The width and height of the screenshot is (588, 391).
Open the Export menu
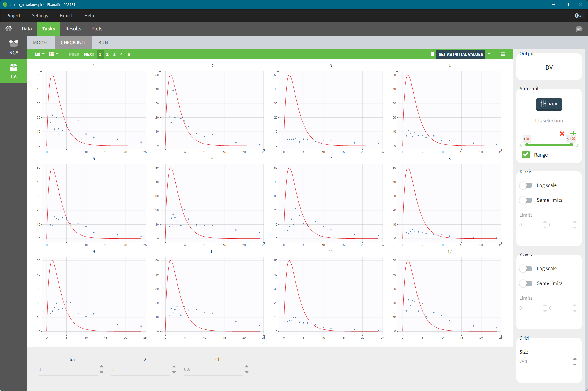tap(66, 16)
